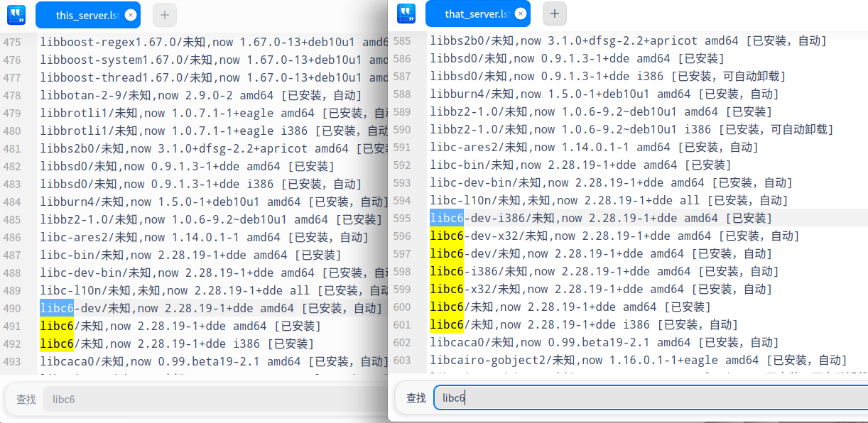Click line 478 libbotan-2-9 entry
Viewport: 868px width, 423px height.
pos(201,95)
